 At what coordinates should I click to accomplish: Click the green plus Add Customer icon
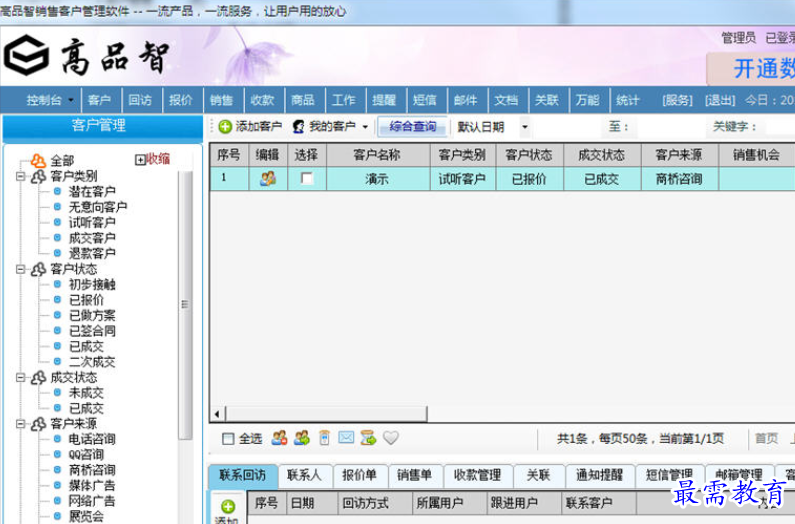[x=225, y=126]
